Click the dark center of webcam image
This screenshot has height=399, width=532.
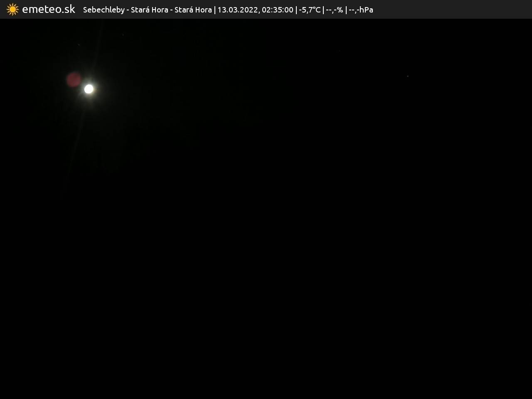pos(266,208)
